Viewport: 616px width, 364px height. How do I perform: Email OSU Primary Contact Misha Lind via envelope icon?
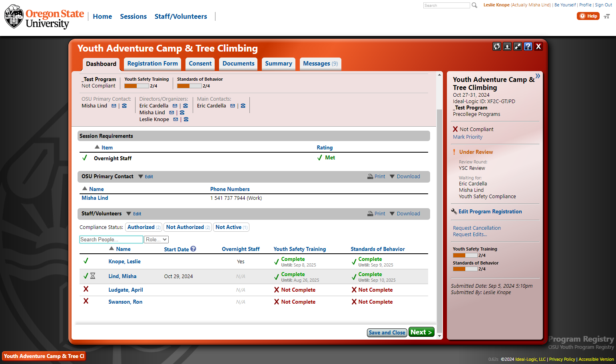(114, 106)
